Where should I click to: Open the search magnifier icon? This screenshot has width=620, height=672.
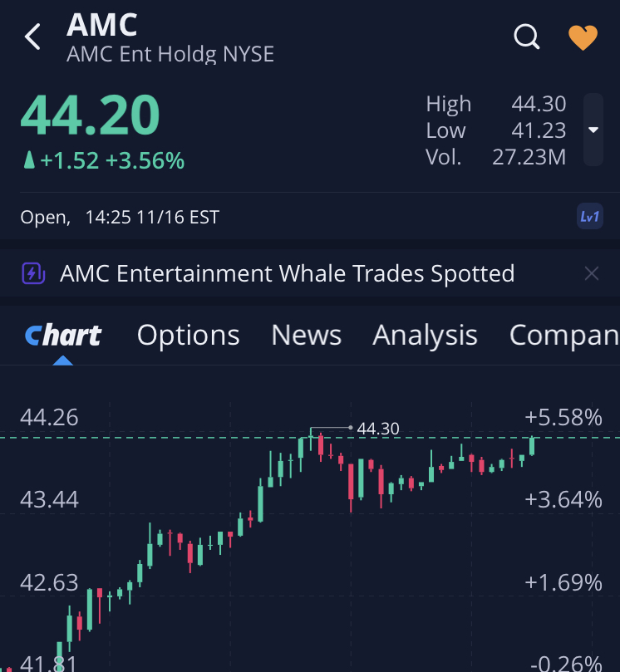point(527,37)
